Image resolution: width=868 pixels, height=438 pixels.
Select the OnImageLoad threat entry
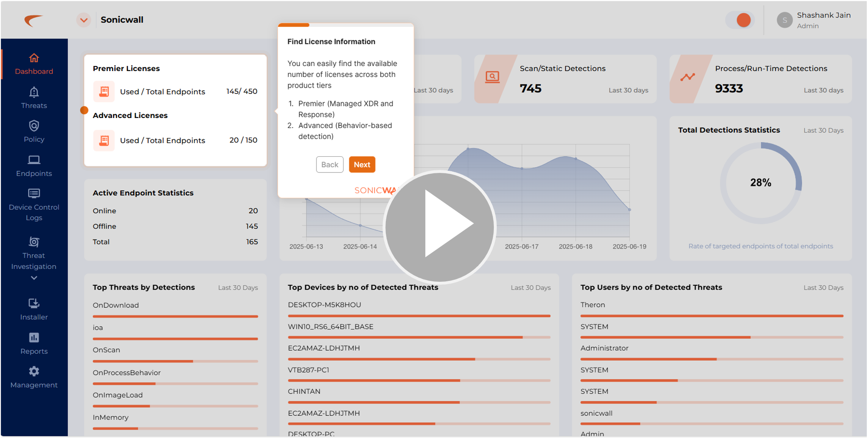(x=118, y=395)
